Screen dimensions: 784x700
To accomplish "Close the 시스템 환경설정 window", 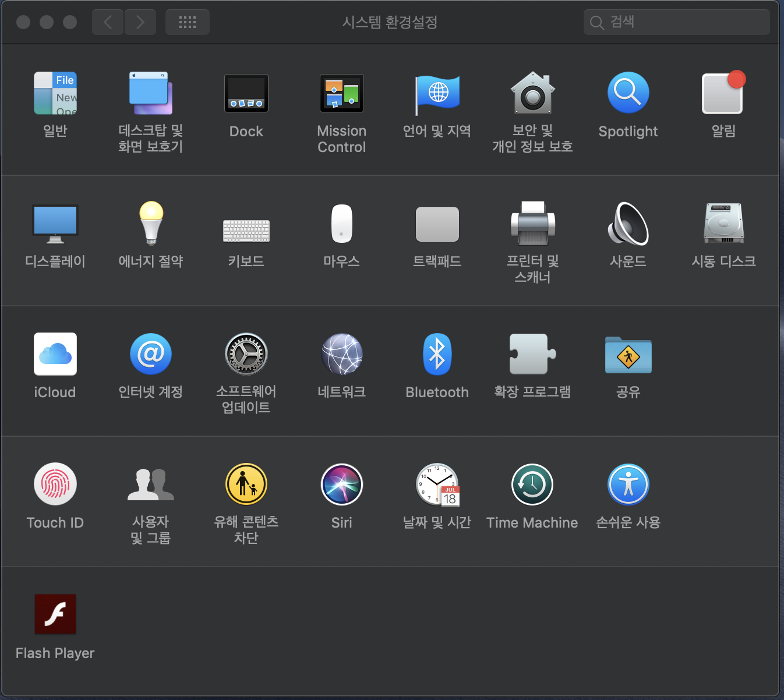I will click(x=23, y=22).
